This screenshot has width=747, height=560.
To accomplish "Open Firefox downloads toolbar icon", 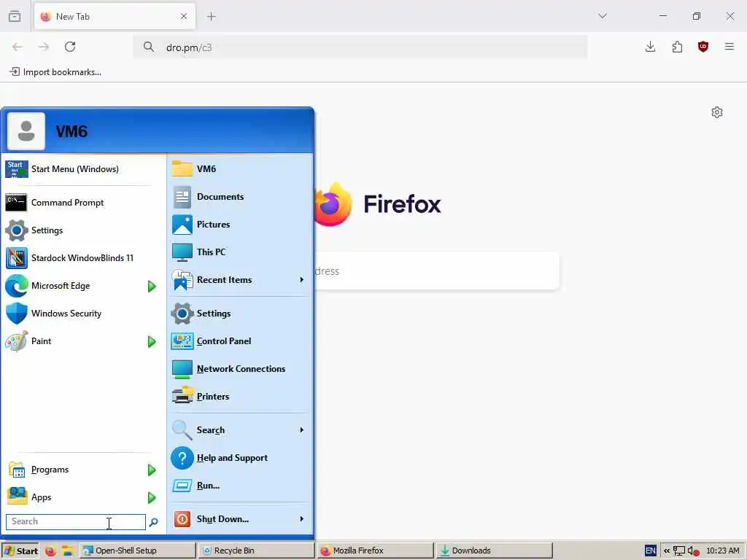I will coord(650,47).
